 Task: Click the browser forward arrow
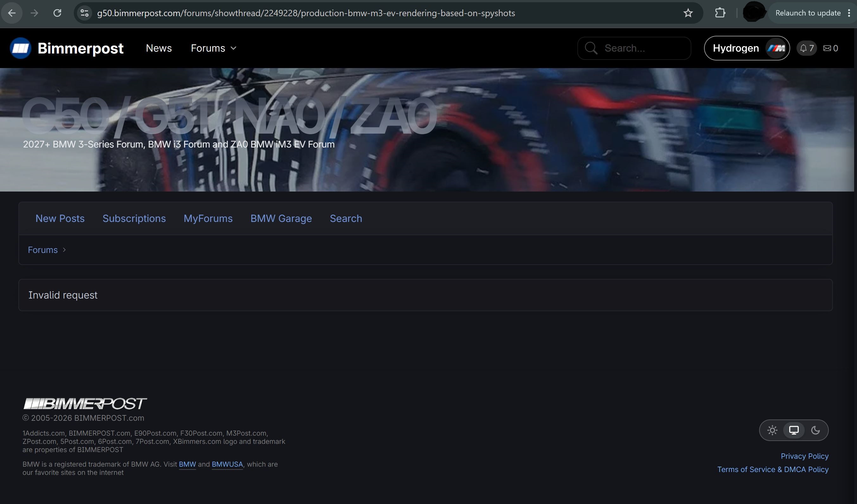click(x=34, y=13)
